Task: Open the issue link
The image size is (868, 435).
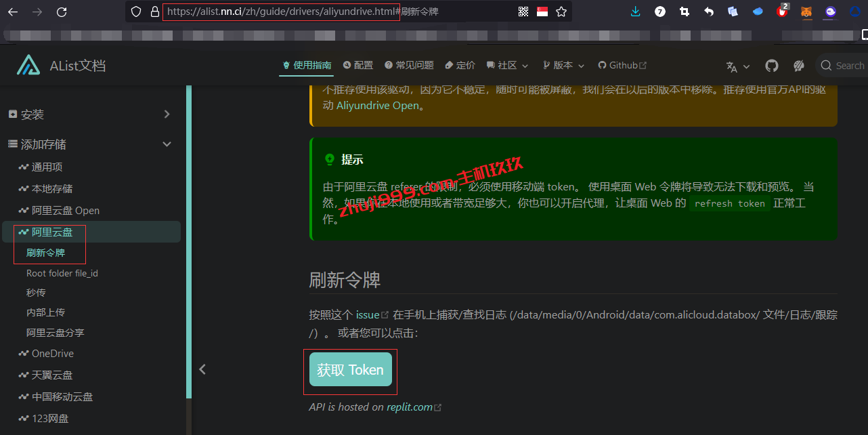Action: 372,315
